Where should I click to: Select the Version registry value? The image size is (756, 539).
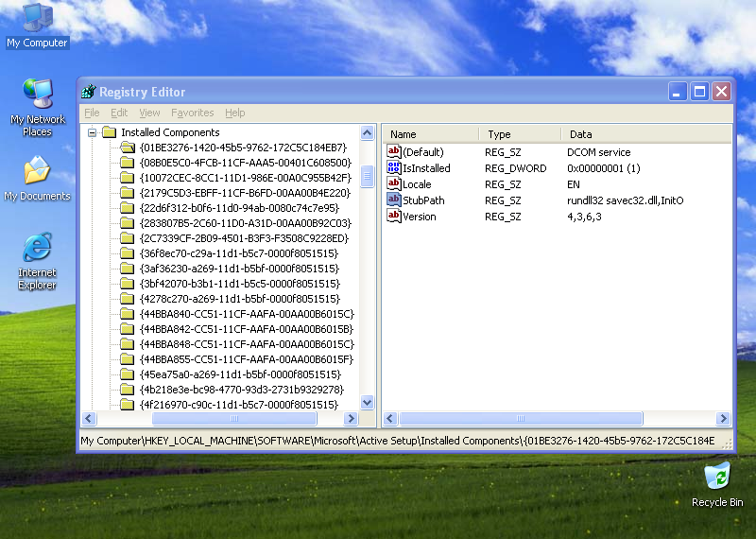click(x=420, y=217)
